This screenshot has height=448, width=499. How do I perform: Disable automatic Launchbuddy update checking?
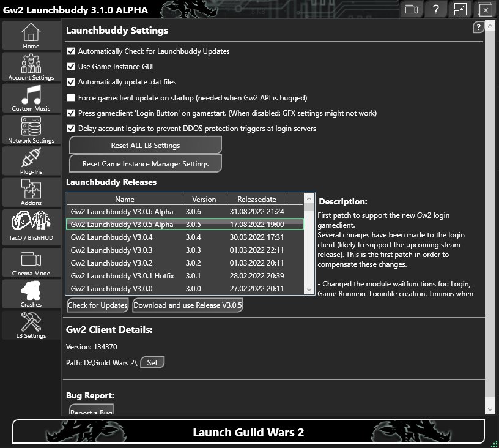click(x=71, y=51)
